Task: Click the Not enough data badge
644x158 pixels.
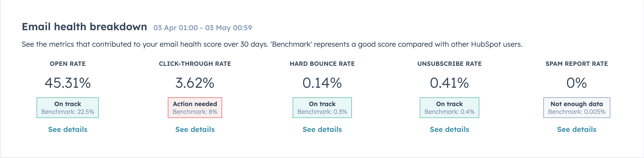Action: click(577, 108)
